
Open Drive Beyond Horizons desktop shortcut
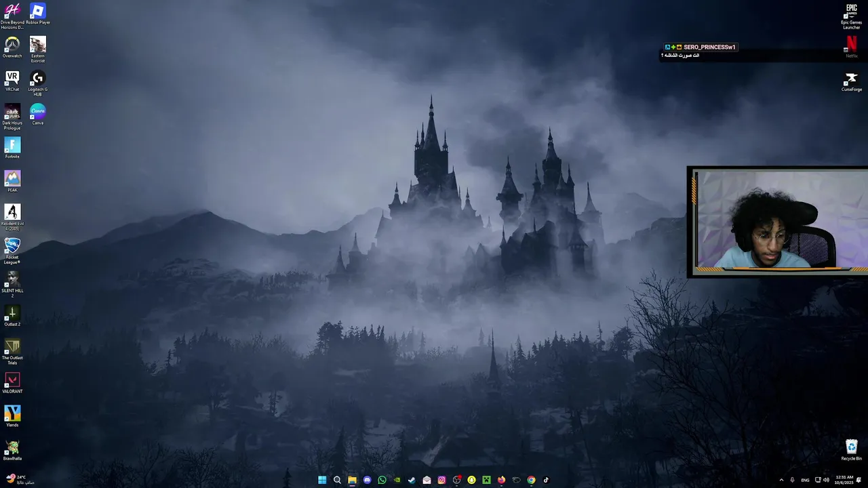[x=12, y=16]
